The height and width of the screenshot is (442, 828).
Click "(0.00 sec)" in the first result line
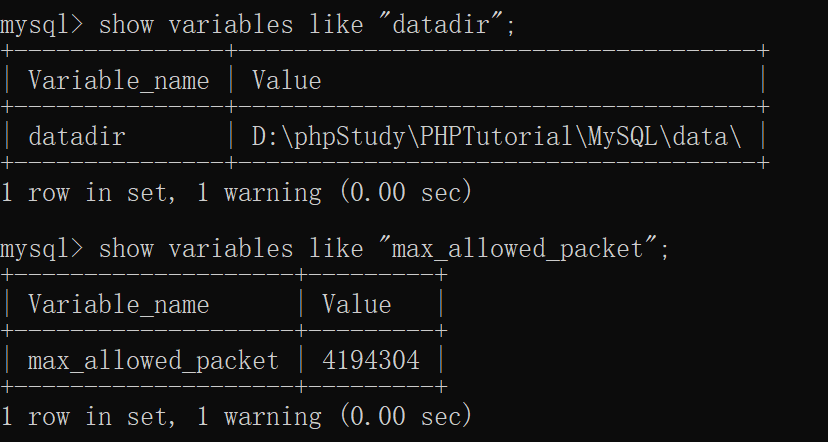pyautogui.click(x=406, y=193)
